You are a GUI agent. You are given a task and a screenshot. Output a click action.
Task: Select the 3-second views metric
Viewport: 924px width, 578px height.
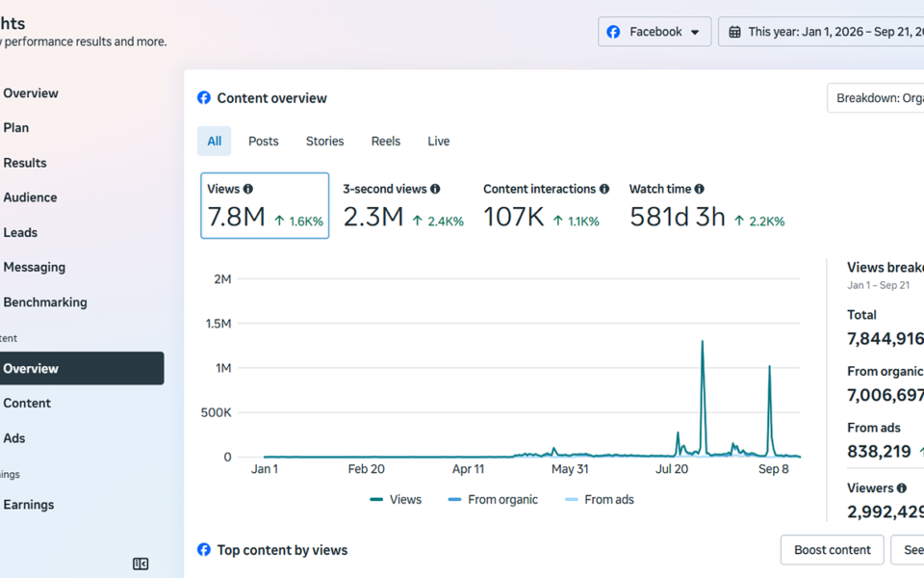403,206
